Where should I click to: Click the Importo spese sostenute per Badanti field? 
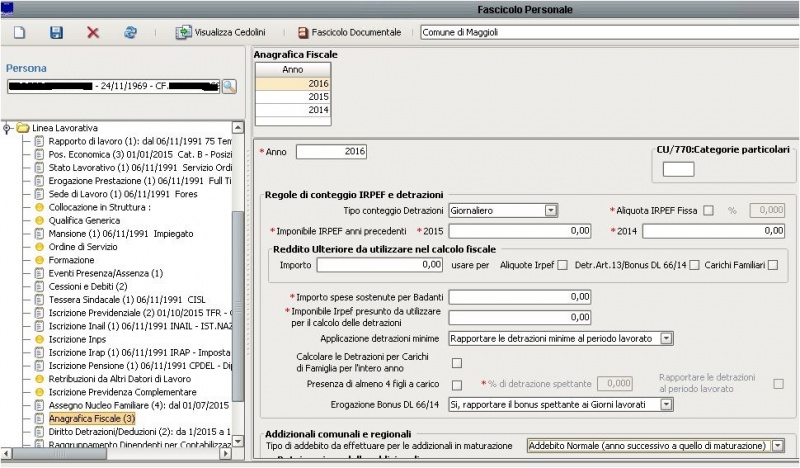click(x=522, y=296)
